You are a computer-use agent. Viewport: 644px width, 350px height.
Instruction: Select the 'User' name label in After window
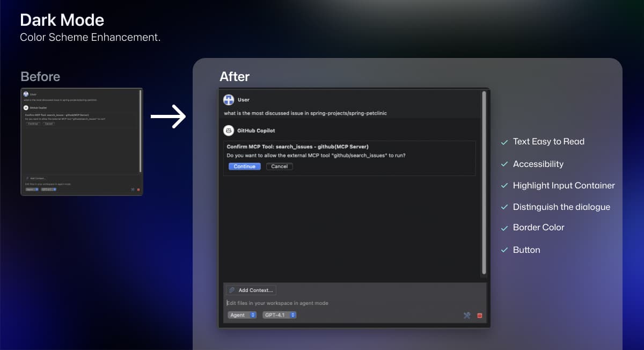pos(244,100)
